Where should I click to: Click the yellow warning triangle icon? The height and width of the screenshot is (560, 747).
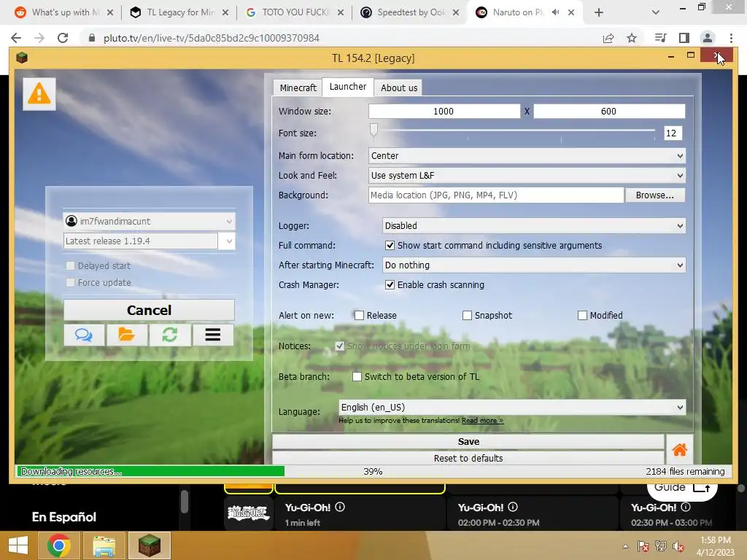coord(39,94)
